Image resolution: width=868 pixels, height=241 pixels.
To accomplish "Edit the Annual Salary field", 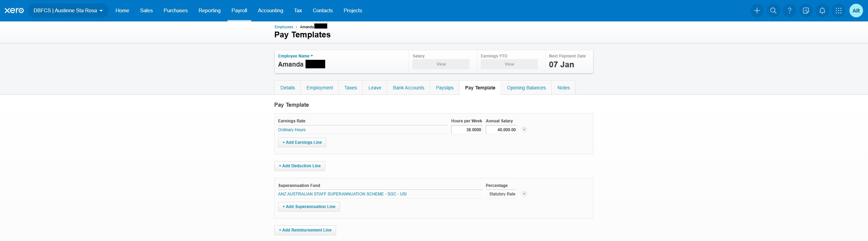I will pyautogui.click(x=501, y=130).
